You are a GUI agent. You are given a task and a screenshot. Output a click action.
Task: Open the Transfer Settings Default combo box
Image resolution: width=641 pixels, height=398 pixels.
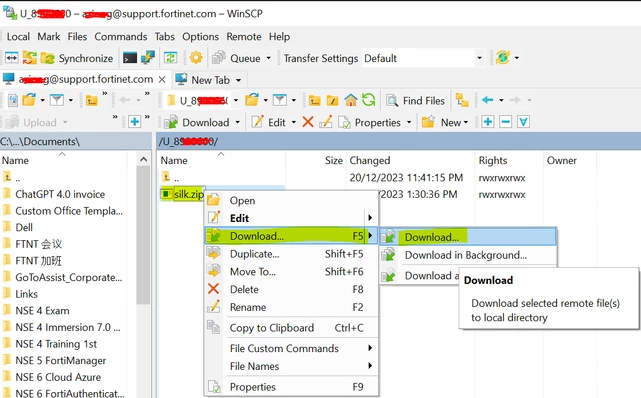click(x=423, y=58)
